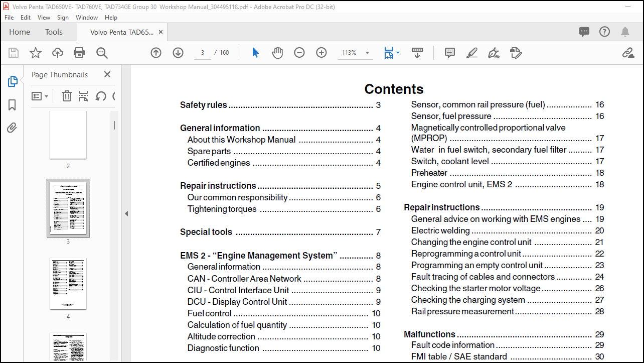
Task: Select the page 3 thumbnail
Action: pos(68,208)
